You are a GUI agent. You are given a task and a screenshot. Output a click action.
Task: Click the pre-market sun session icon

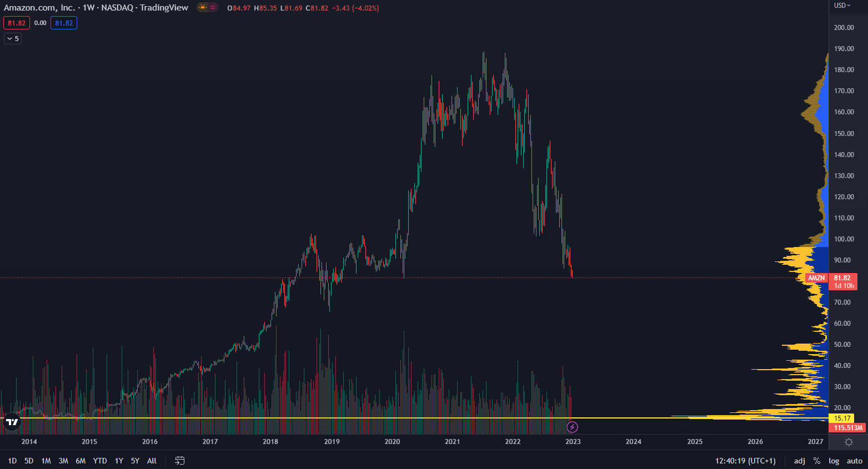203,8
